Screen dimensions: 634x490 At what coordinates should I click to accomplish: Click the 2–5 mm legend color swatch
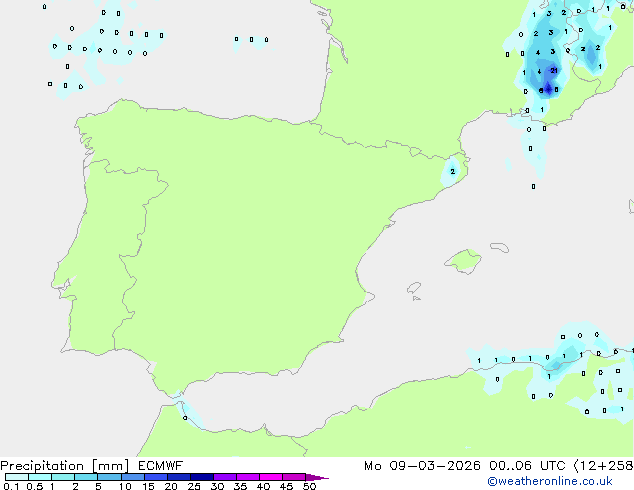pos(86,477)
